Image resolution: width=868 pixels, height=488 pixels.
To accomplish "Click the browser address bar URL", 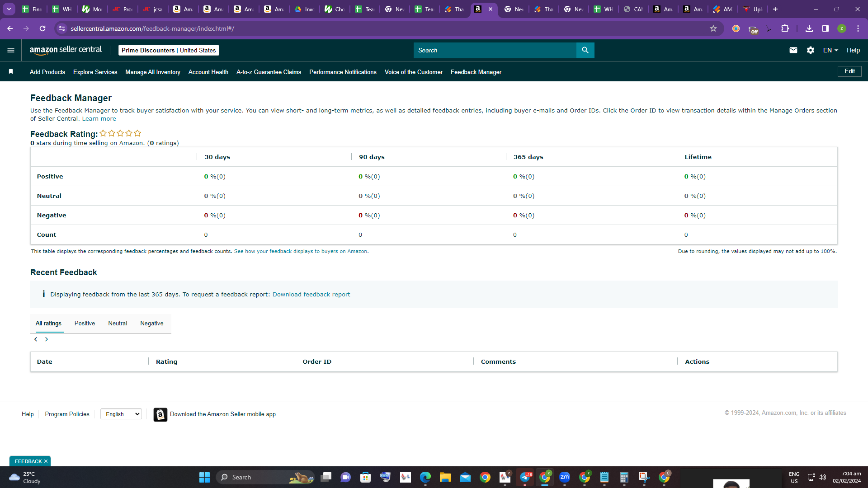I will pyautogui.click(x=152, y=28).
